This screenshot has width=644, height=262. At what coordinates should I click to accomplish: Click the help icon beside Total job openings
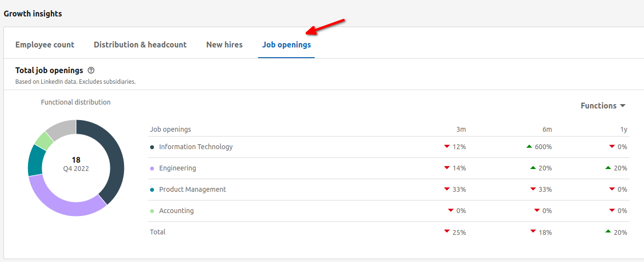pos(92,71)
